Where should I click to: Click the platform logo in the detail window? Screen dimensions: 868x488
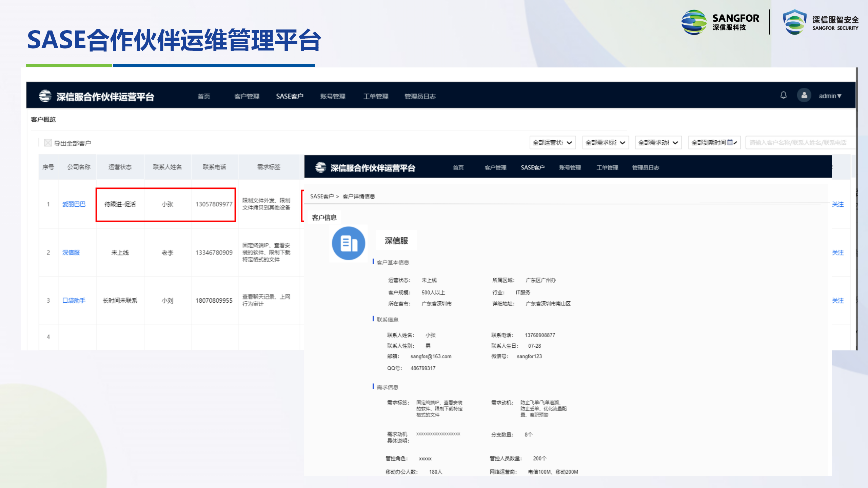coord(320,167)
